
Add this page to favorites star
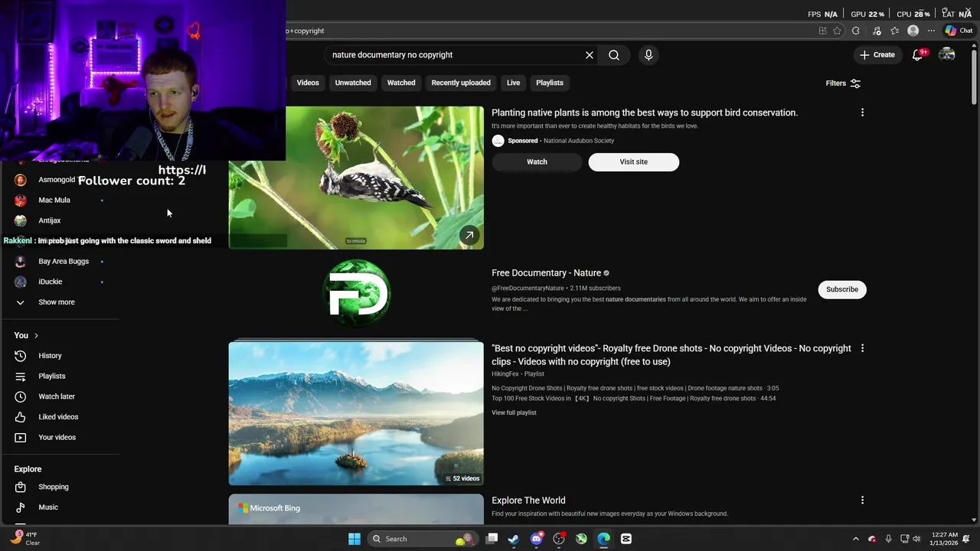pyautogui.click(x=838, y=31)
